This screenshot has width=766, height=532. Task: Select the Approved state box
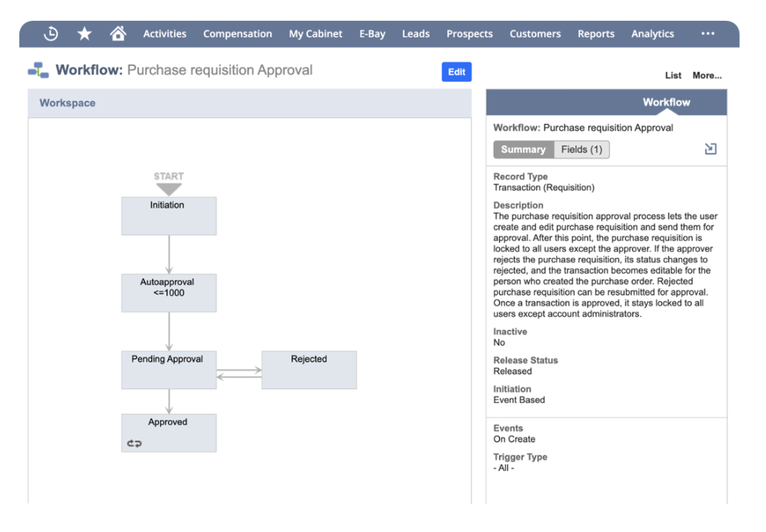coord(169,433)
